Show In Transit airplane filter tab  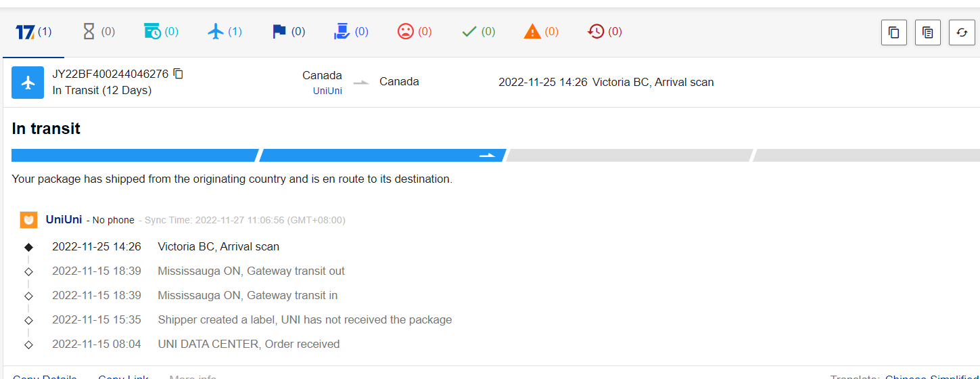[225, 32]
